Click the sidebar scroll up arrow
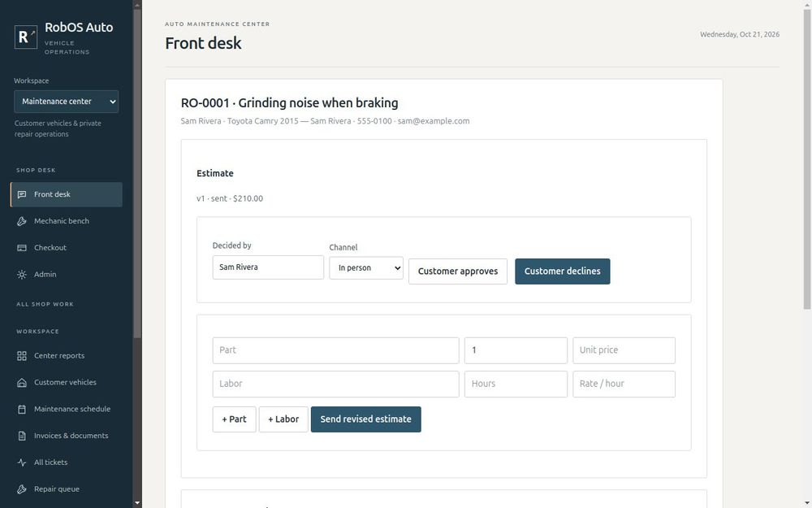The width and height of the screenshot is (812, 508). pyautogui.click(x=137, y=5)
